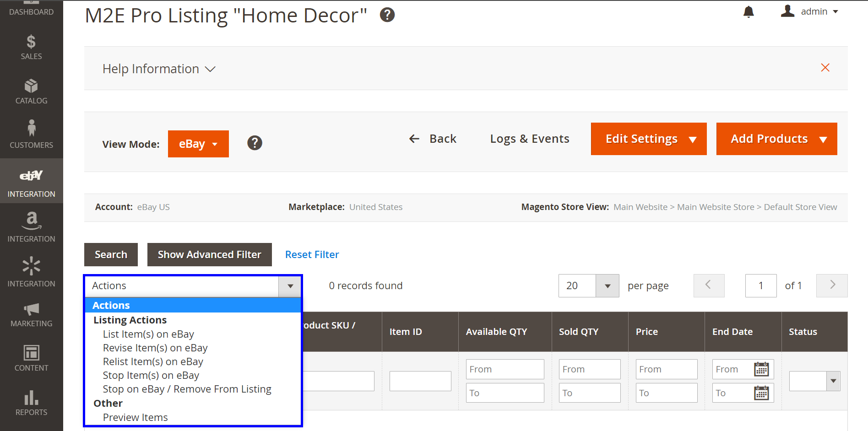Open the eBay View Mode dropdown

198,144
